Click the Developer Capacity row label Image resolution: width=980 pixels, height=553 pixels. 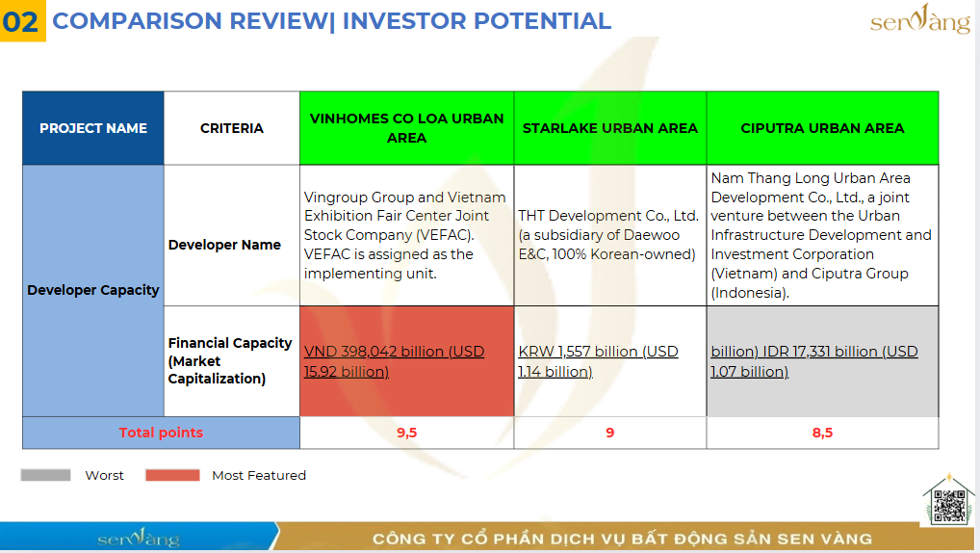point(93,290)
